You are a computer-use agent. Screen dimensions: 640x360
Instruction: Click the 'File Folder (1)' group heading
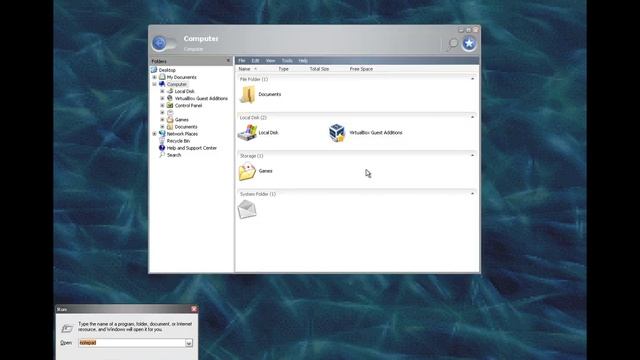254,79
